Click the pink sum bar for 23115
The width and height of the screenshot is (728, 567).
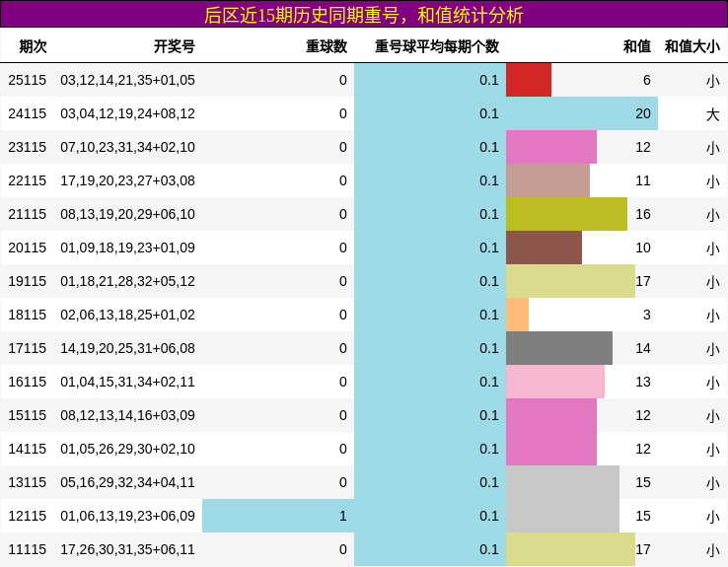(551, 147)
